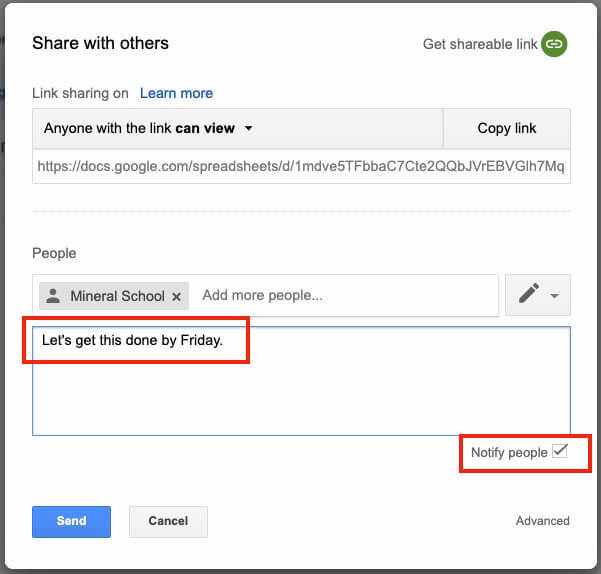Click the person icon in Mineral School chip
Viewport: 601px width, 574px height.
point(54,296)
